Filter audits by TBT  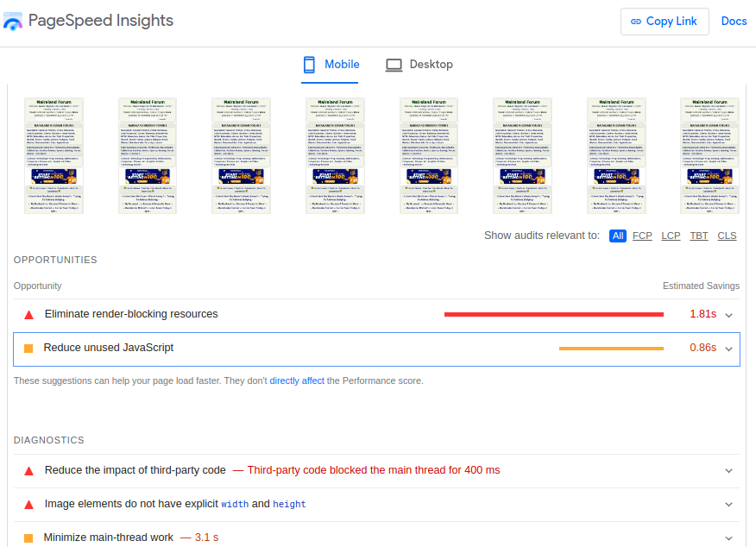699,236
